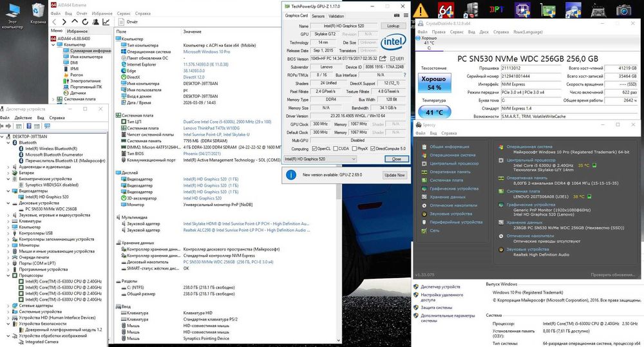This screenshot has height=347, width=644.
Task: Open GPU selection dropdown in GPU-Z
Action: 320,159
